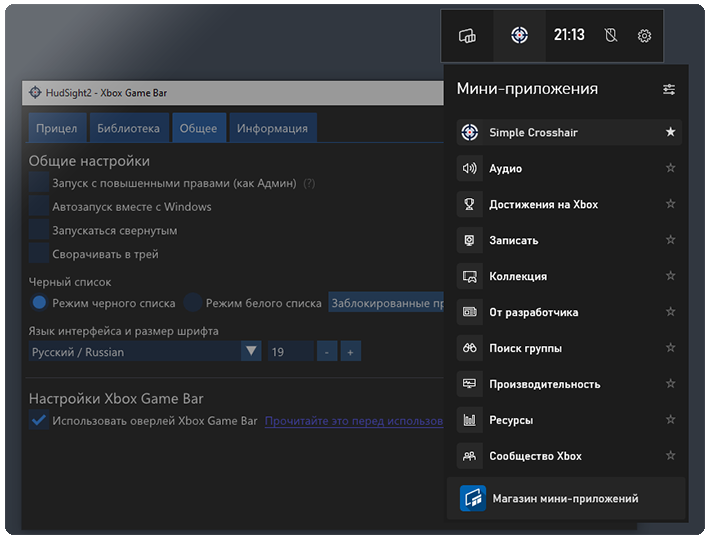Click the Аудио speaker icon
The height and width of the screenshot is (540, 710).
point(470,168)
